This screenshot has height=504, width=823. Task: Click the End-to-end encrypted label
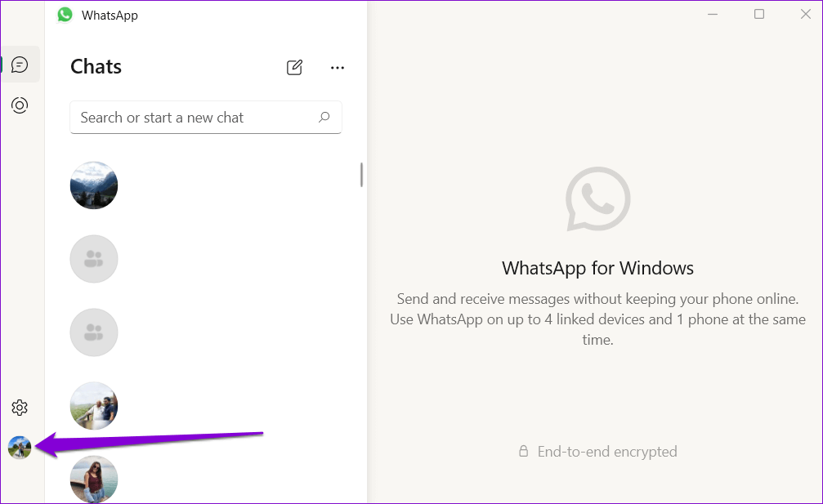pyautogui.click(x=607, y=452)
